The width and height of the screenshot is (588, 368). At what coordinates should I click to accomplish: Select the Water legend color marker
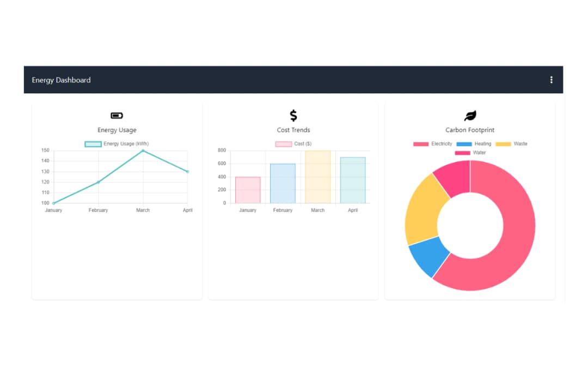[463, 153]
